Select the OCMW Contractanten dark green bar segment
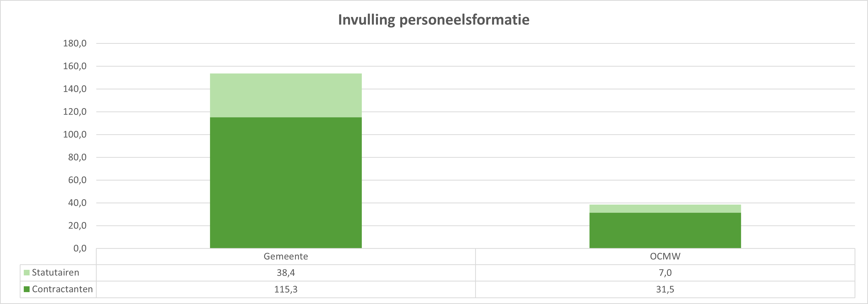 coord(665,231)
